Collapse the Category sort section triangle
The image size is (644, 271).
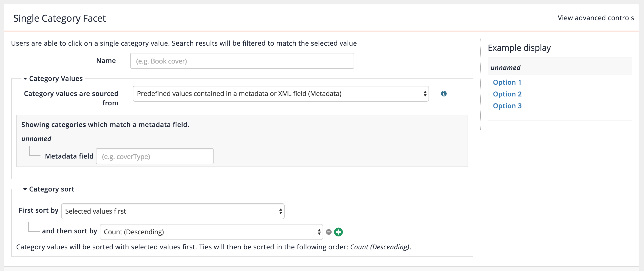point(25,189)
